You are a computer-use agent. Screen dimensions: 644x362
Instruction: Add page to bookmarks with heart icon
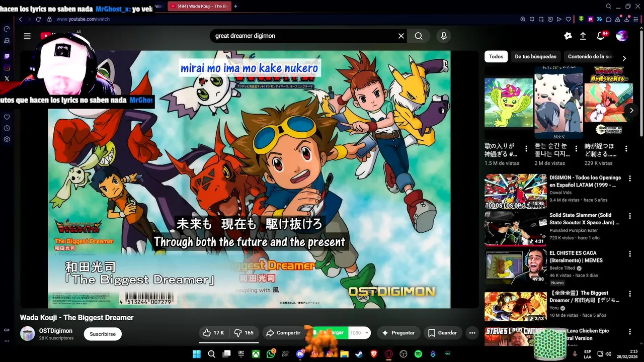point(568,19)
